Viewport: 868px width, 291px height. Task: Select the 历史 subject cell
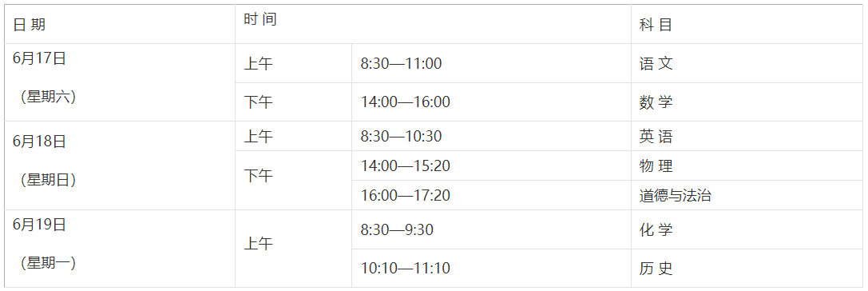coord(747,269)
